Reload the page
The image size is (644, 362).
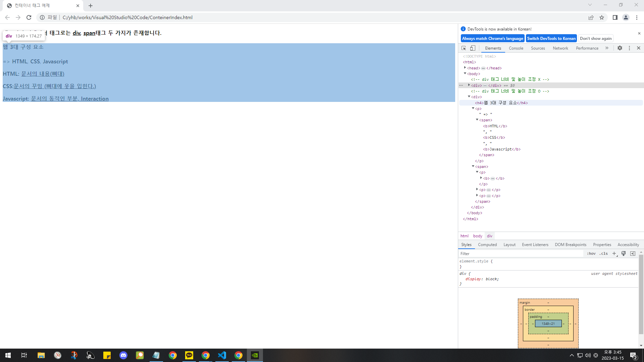click(x=29, y=17)
